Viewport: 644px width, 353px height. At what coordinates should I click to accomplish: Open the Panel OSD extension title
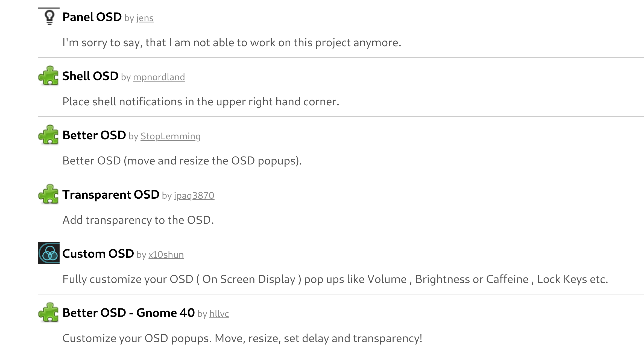coord(92,17)
